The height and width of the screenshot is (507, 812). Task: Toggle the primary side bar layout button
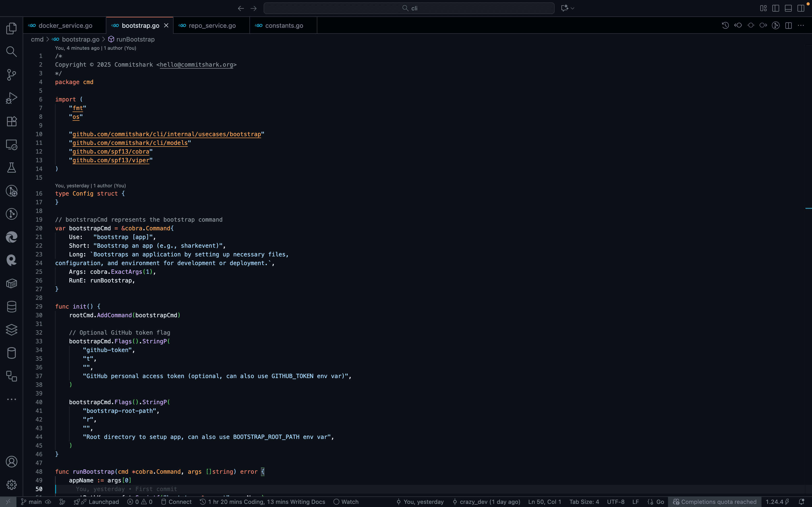tap(776, 8)
